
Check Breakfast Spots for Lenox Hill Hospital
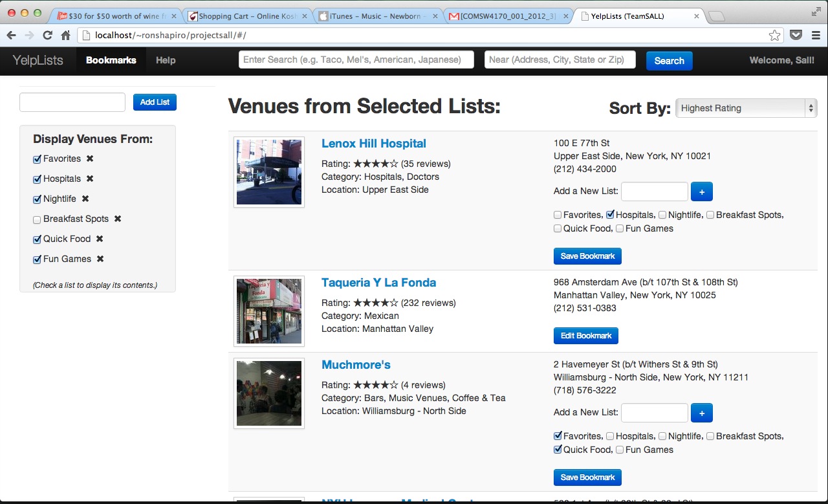pos(710,215)
